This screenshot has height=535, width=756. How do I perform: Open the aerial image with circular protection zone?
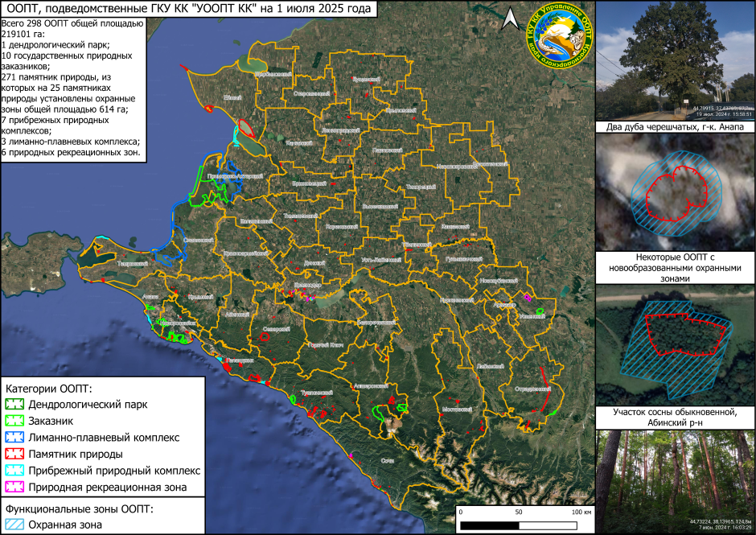point(676,191)
